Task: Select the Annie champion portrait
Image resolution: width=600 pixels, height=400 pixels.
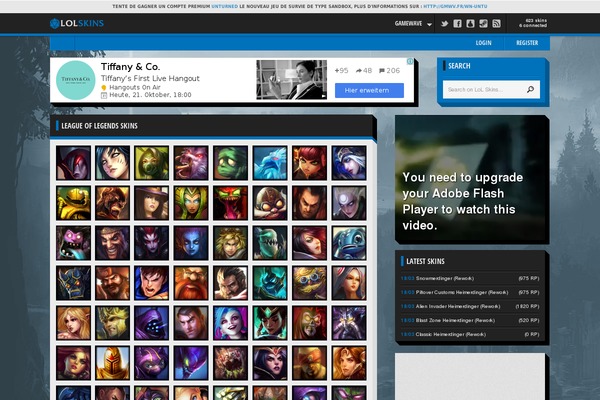Action: click(310, 163)
